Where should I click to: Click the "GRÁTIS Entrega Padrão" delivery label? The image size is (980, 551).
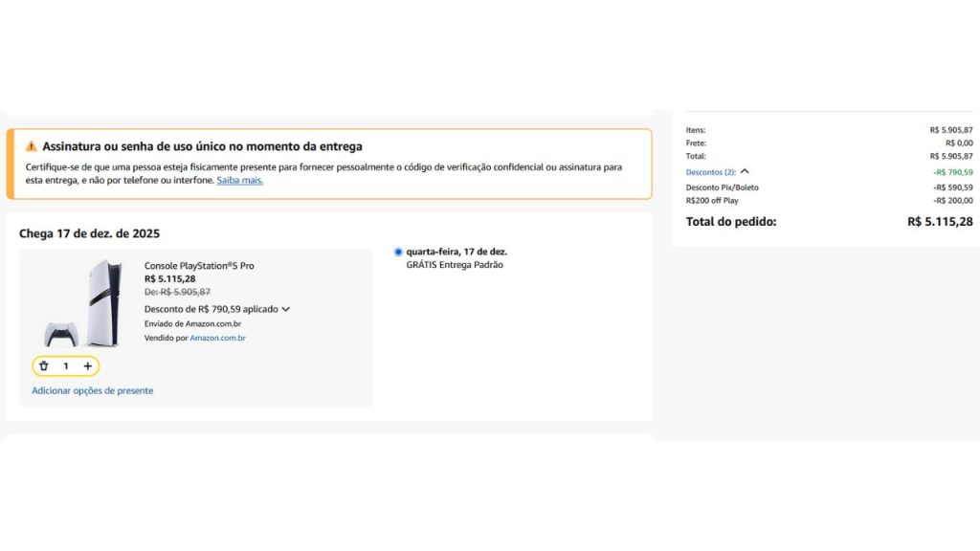(455, 265)
